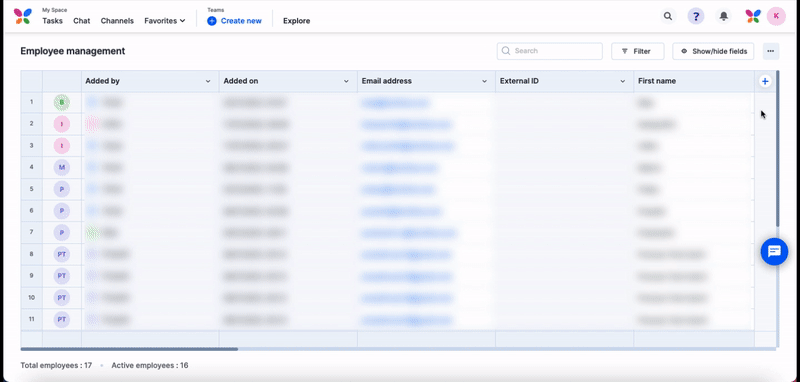Click the butterfly app logo at top left
The image size is (800, 382).
click(23, 16)
